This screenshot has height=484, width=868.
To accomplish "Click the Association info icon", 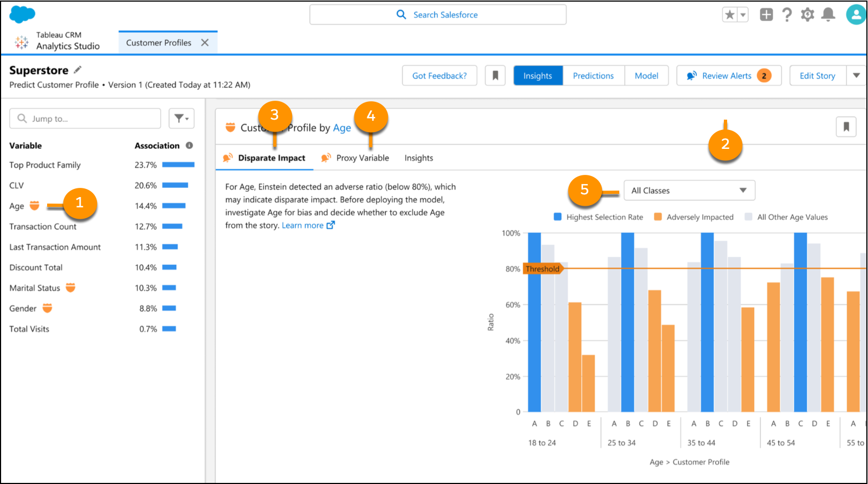I will [x=189, y=145].
